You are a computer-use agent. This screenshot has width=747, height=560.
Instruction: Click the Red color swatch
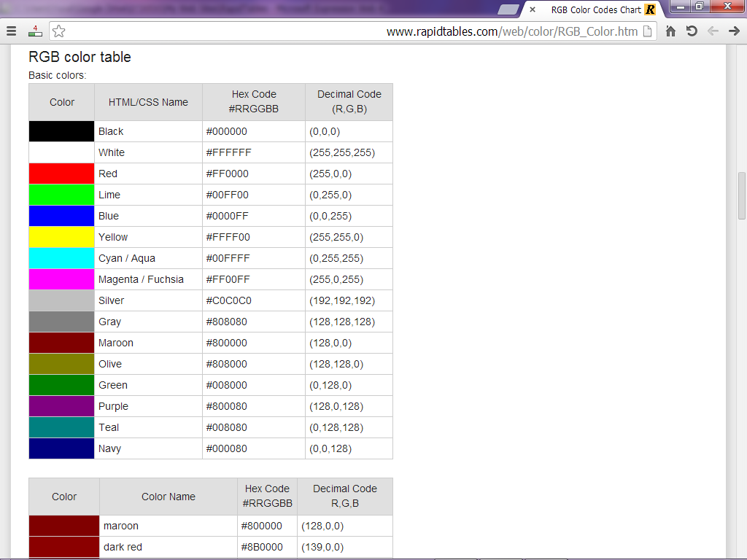[x=62, y=174]
